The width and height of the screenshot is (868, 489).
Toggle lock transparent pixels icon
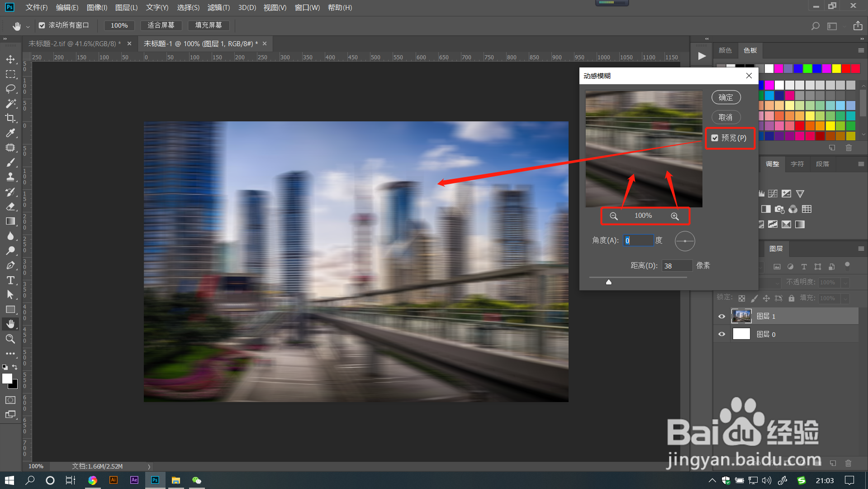[742, 298]
